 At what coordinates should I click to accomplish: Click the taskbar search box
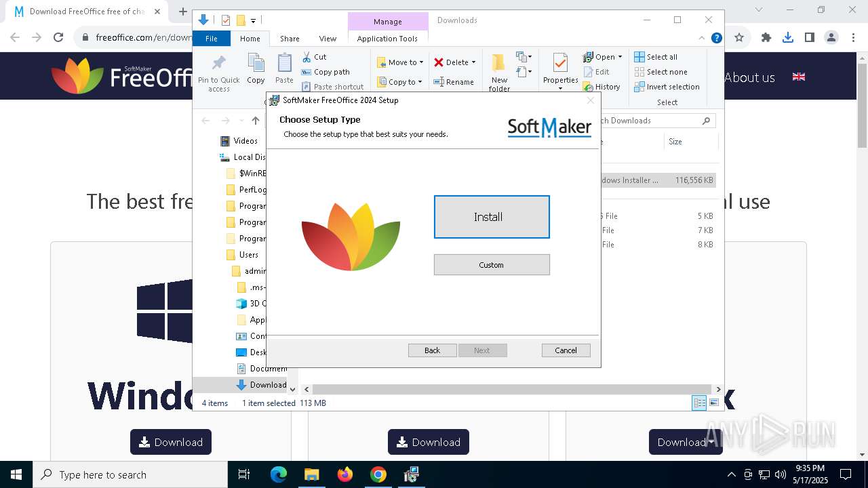coord(130,474)
